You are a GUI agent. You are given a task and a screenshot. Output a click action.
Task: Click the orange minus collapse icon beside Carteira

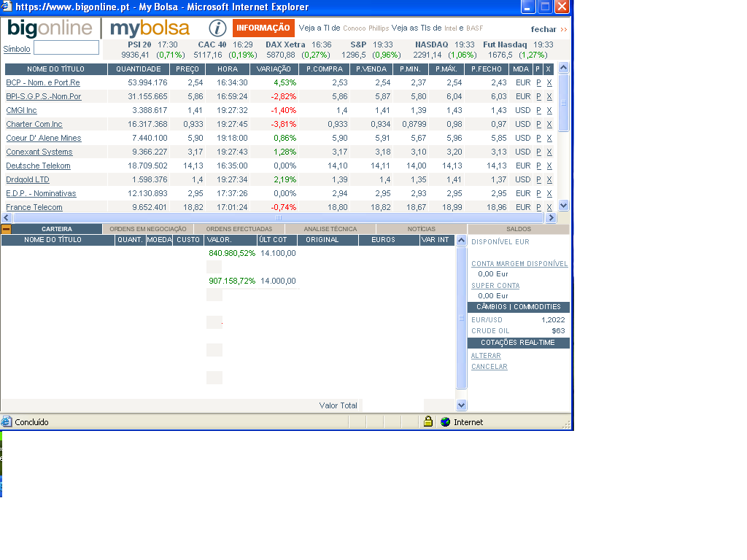pos(6,229)
